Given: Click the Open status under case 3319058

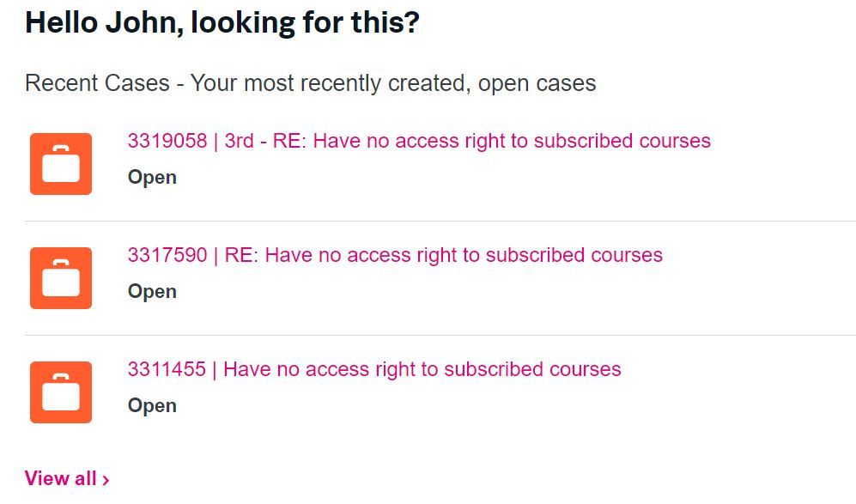Looking at the screenshot, I should [x=152, y=178].
